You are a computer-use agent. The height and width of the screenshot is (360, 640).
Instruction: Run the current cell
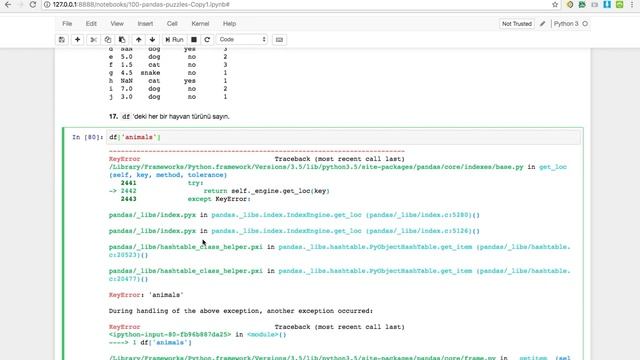tap(174, 40)
